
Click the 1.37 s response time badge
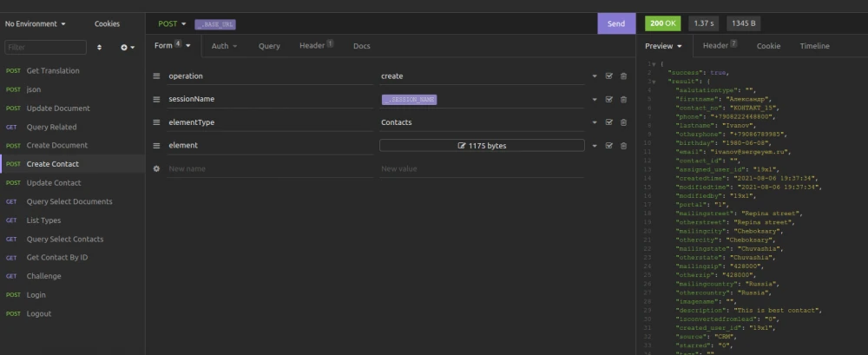click(x=704, y=23)
